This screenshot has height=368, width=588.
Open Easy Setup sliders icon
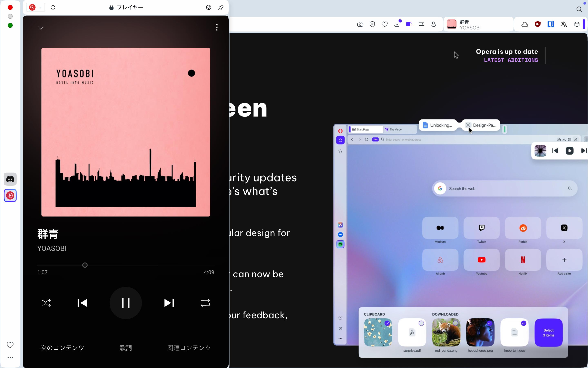click(x=421, y=24)
